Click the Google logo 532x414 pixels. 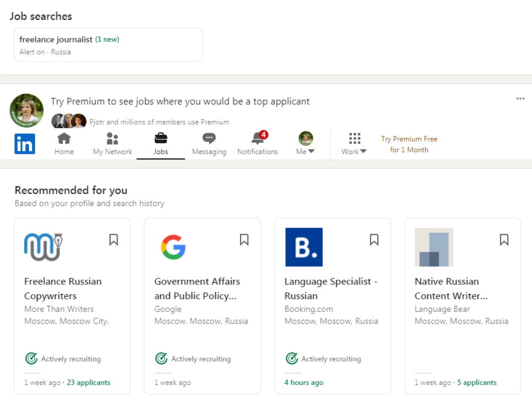coord(174,247)
